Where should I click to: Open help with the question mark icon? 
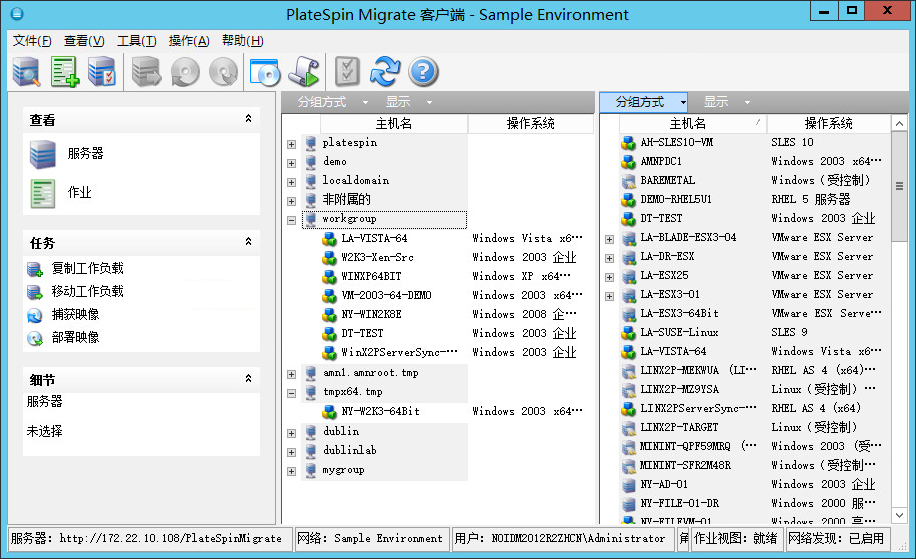click(x=424, y=71)
